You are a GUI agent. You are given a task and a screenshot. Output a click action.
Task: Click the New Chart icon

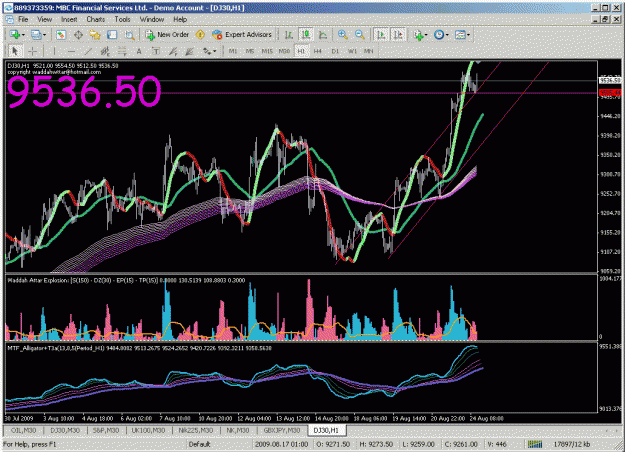point(15,35)
